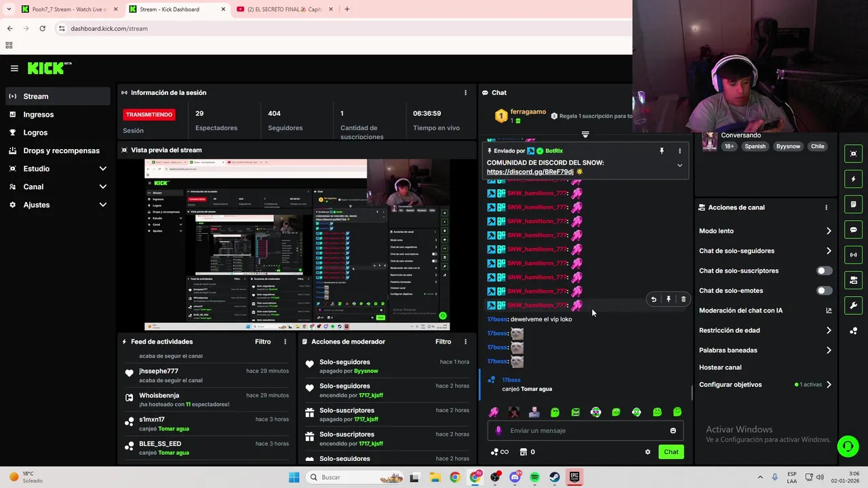Viewport: 868px width, 488px height.
Task: Open session info three-dot options
Action: point(465,93)
